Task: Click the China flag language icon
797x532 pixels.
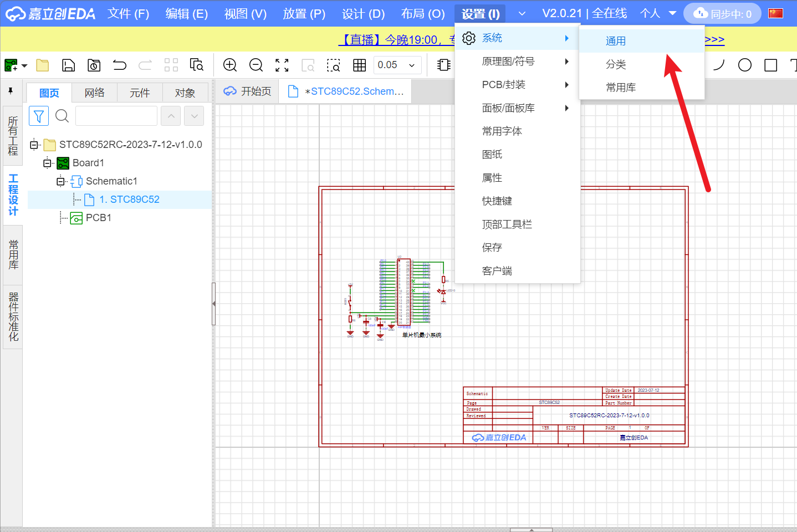Action: pyautogui.click(x=775, y=13)
